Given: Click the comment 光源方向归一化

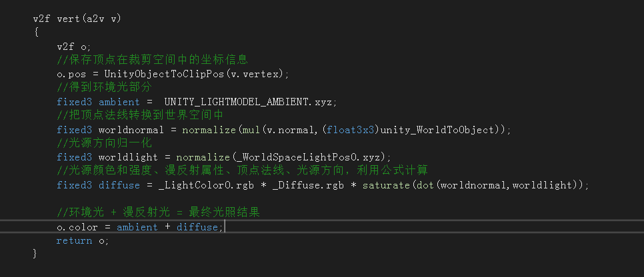Looking at the screenshot, I should point(104,143).
